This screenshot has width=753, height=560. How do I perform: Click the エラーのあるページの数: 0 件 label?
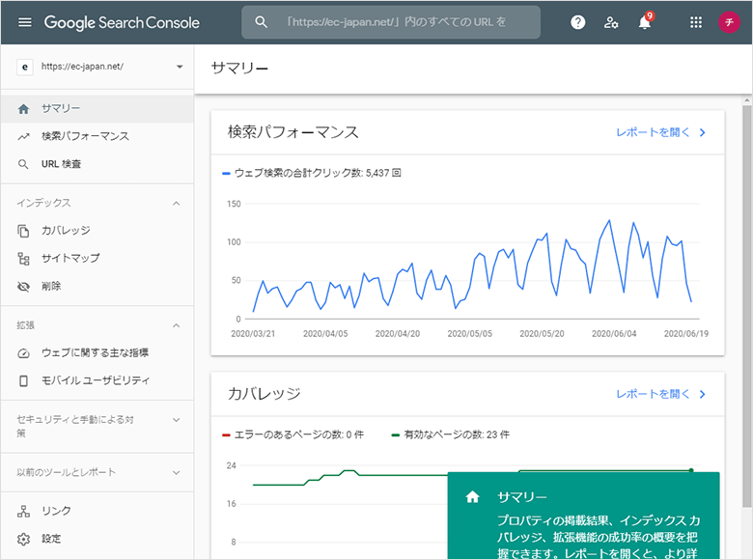[298, 434]
